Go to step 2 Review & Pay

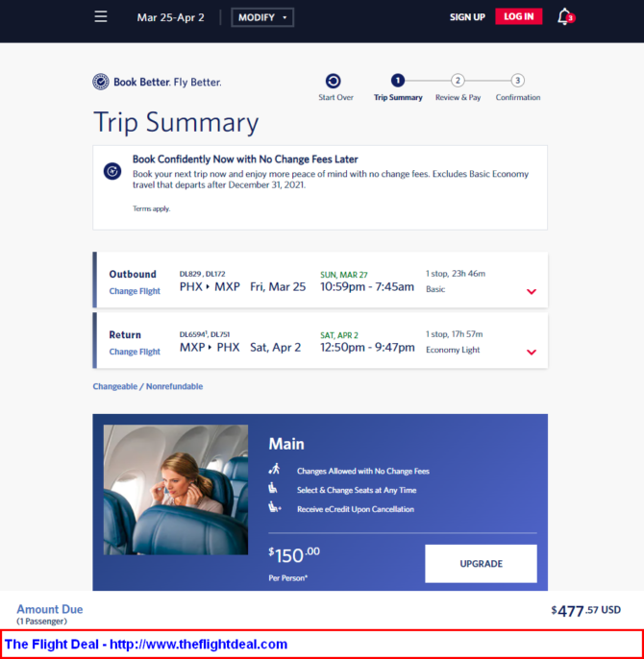point(458,87)
